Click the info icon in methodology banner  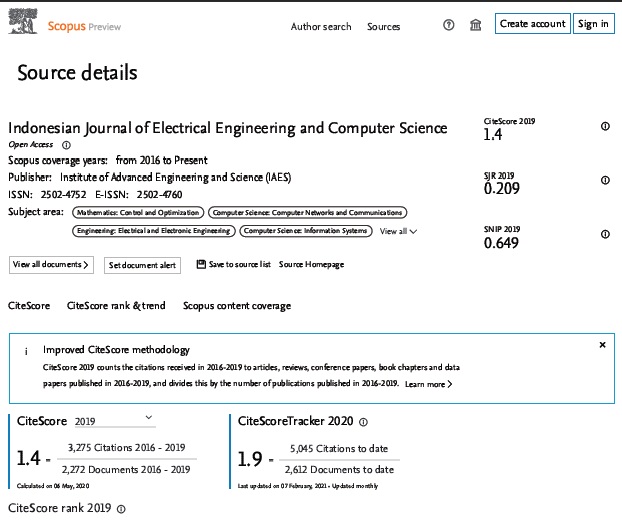point(26,351)
